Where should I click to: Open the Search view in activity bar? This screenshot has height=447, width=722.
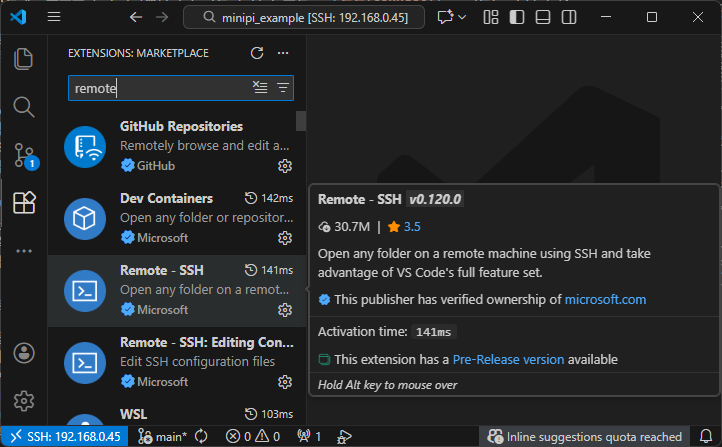tap(23, 107)
